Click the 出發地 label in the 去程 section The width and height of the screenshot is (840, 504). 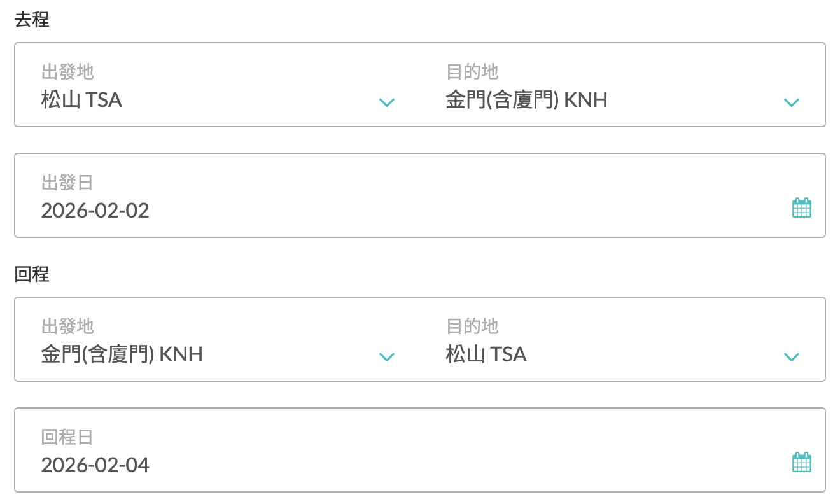[67, 72]
